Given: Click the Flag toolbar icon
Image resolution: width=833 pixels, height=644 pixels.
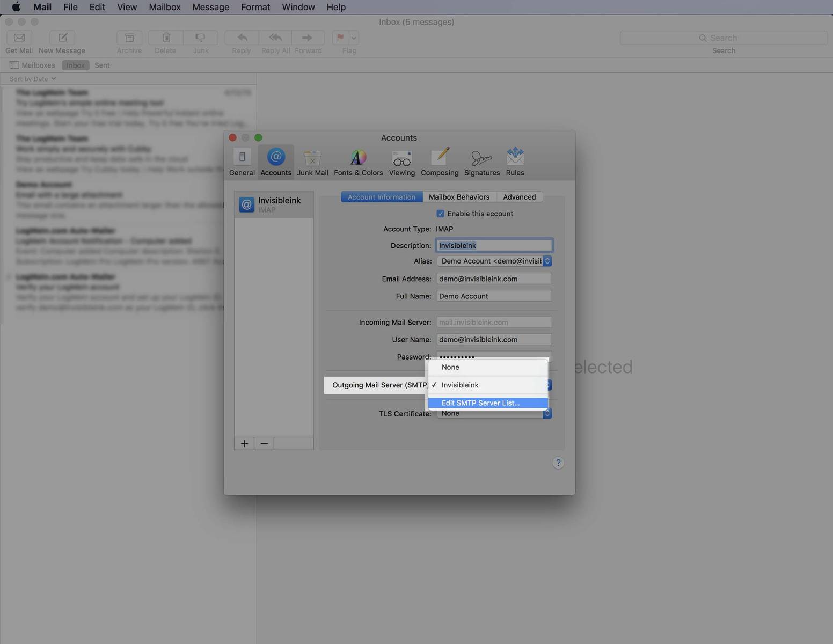Looking at the screenshot, I should (x=340, y=38).
